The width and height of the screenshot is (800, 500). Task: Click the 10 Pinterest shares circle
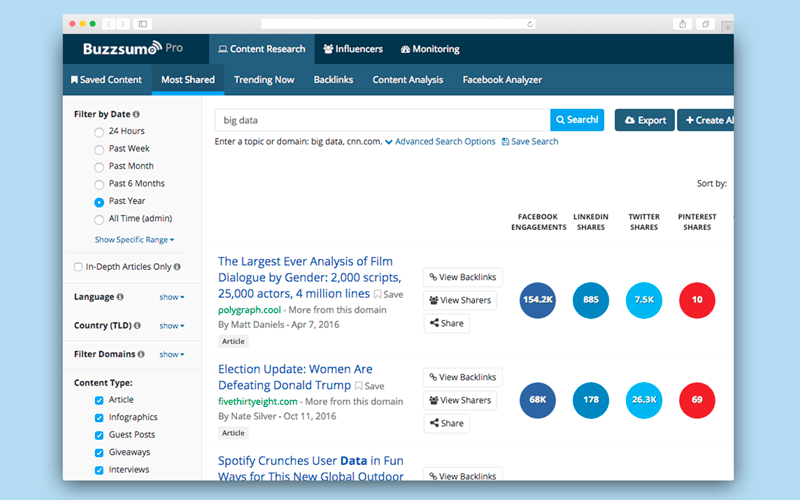point(697,300)
